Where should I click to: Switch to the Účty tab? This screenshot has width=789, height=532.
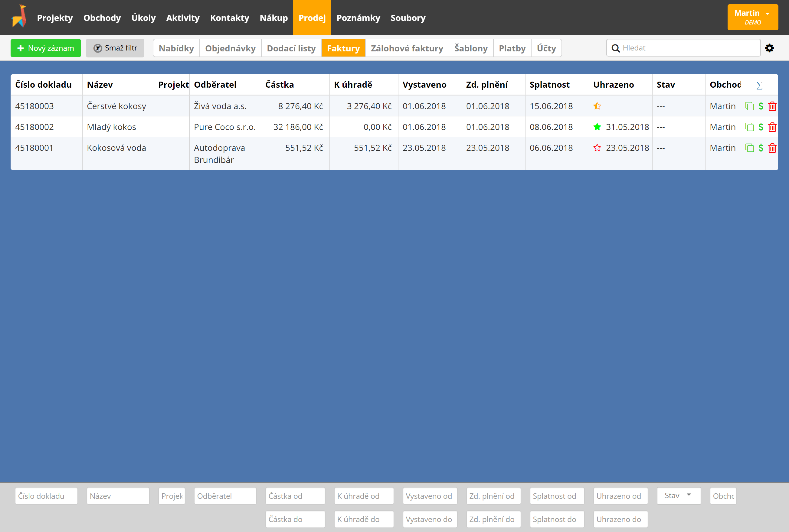click(x=547, y=48)
